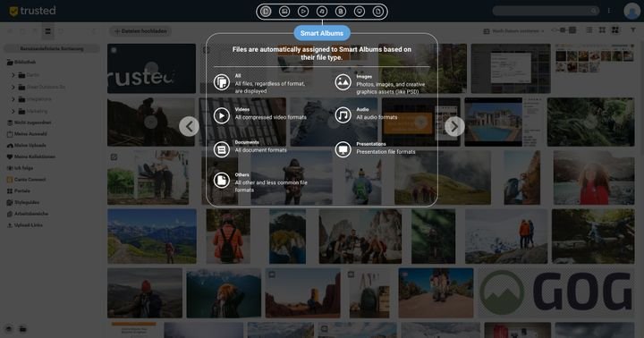Open the woman in red jacket thumbnail
644x338 pixels.
tap(594, 177)
